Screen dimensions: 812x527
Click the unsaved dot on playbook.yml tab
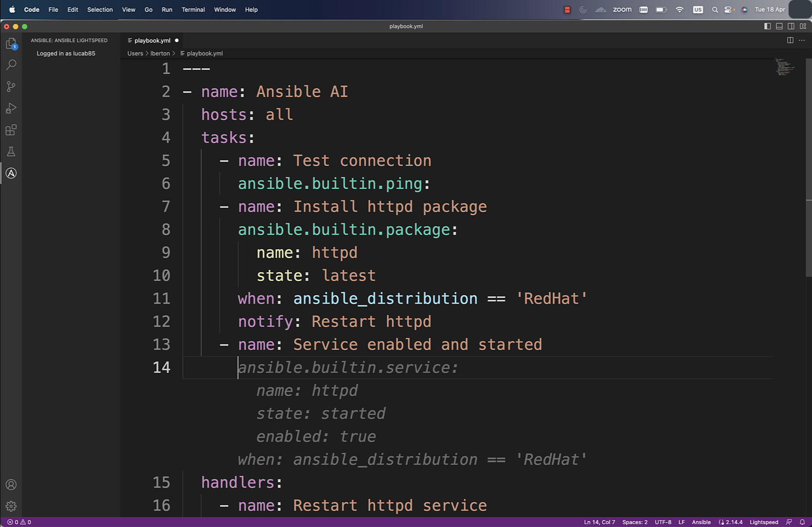(177, 41)
